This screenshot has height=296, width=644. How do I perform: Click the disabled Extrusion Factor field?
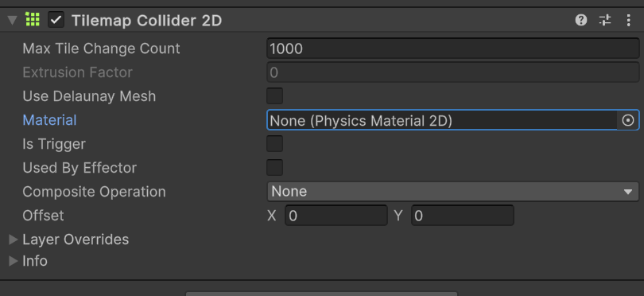[x=453, y=72]
